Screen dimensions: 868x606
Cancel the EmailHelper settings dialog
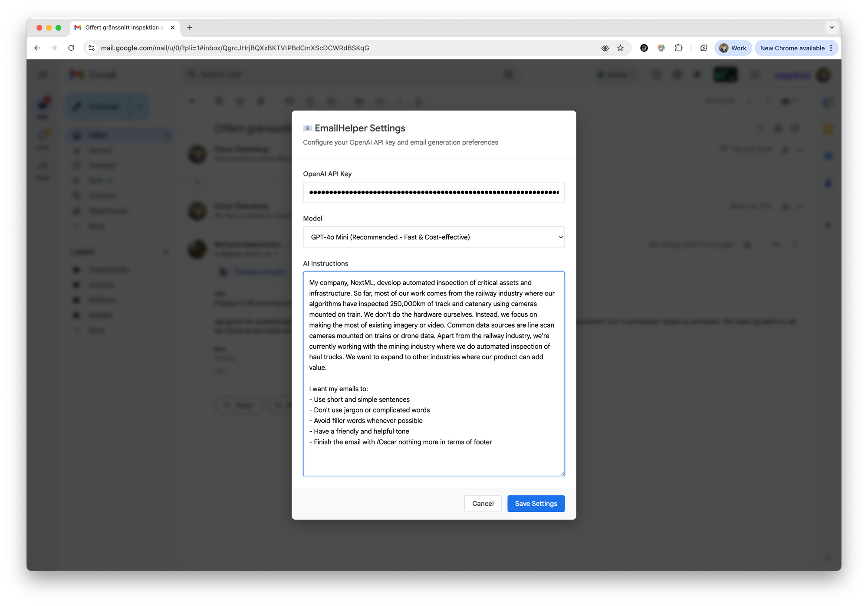(483, 504)
